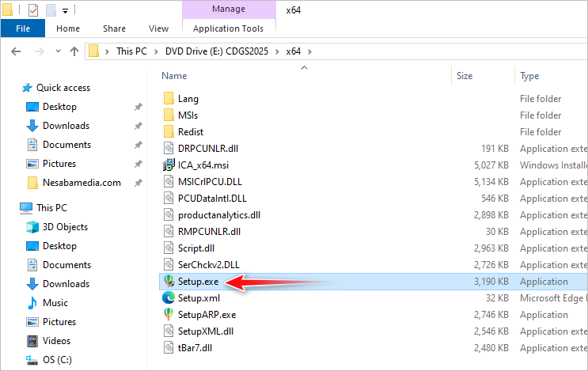The height and width of the screenshot is (371, 588).
Task: Click the ICA_x64.msi file name
Action: (203, 165)
